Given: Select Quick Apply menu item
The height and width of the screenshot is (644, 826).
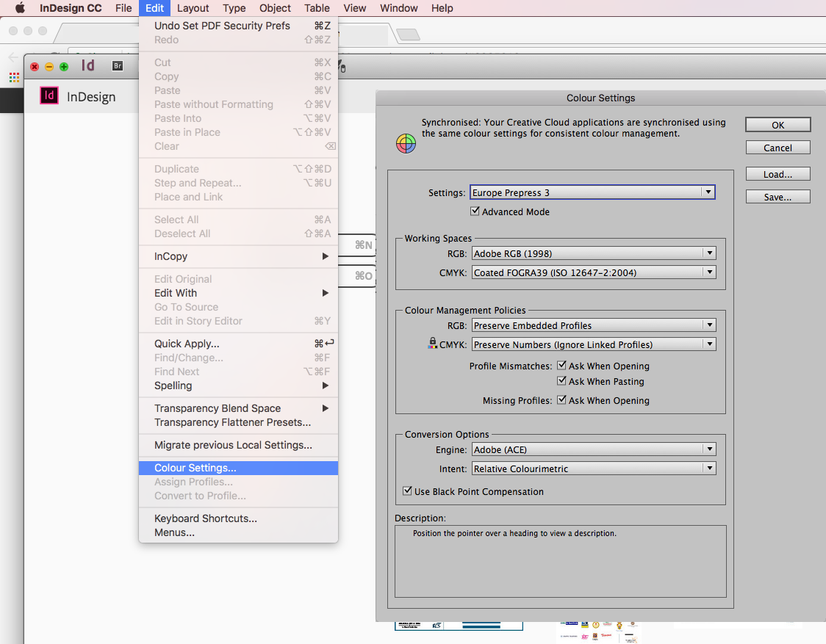Looking at the screenshot, I should point(238,344).
